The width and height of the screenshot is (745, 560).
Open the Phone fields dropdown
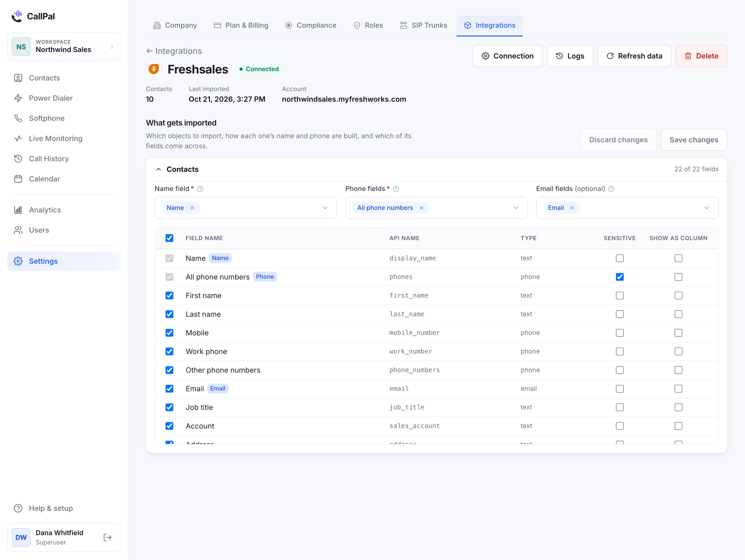coord(516,208)
